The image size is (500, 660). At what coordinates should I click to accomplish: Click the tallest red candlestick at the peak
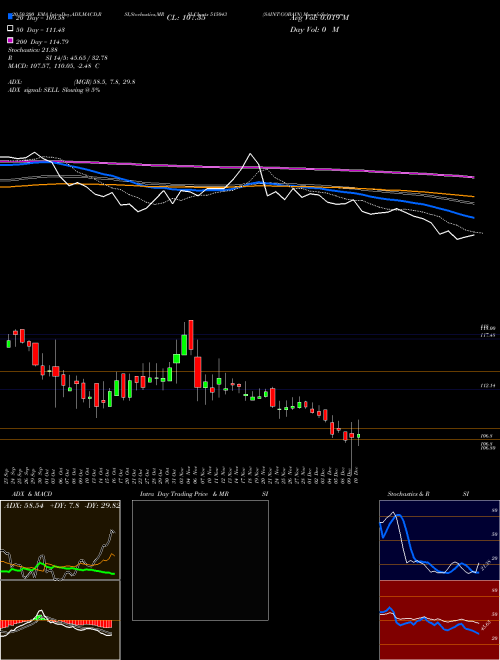point(191,335)
